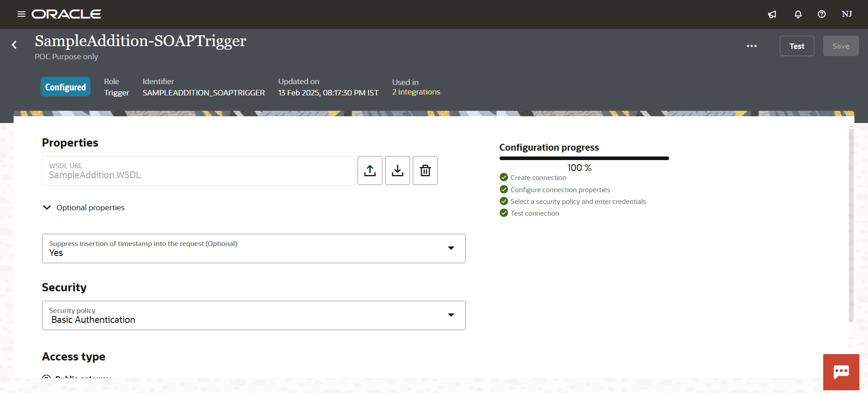Open the notifications bell

[798, 14]
